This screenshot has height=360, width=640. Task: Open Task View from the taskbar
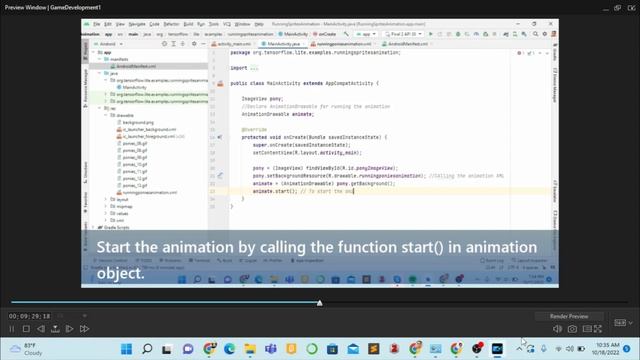coord(167,349)
